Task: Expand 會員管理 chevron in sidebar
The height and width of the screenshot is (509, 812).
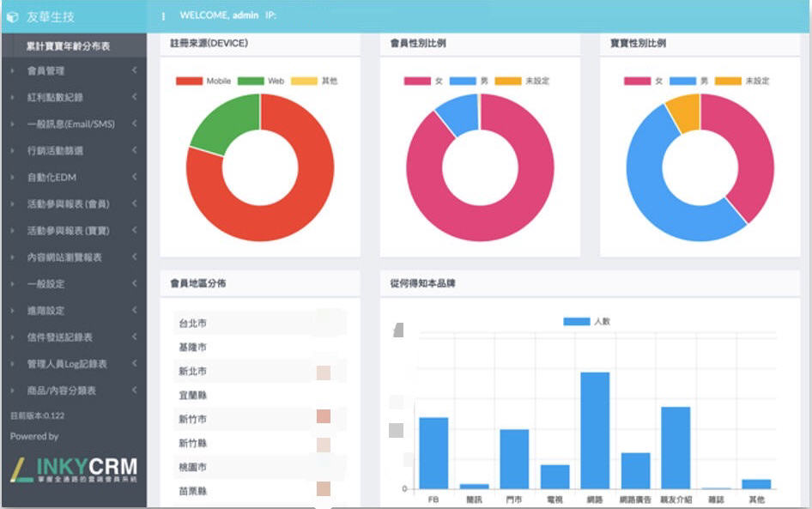Action: 135,70
